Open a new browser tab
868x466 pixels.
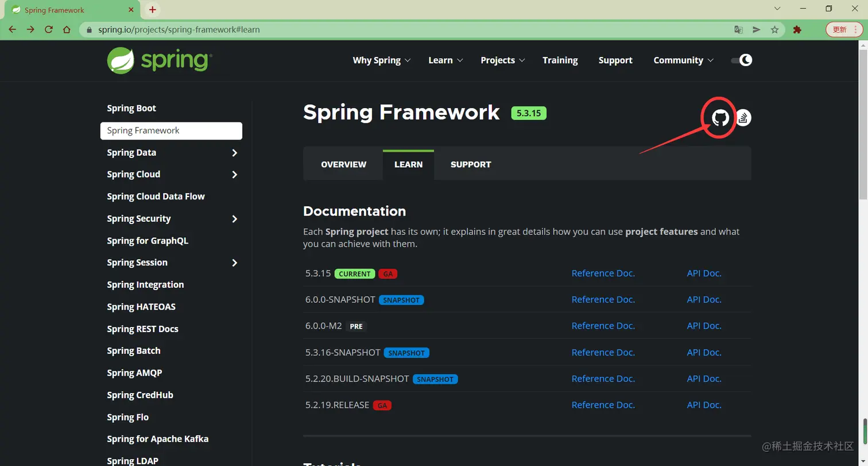point(152,10)
